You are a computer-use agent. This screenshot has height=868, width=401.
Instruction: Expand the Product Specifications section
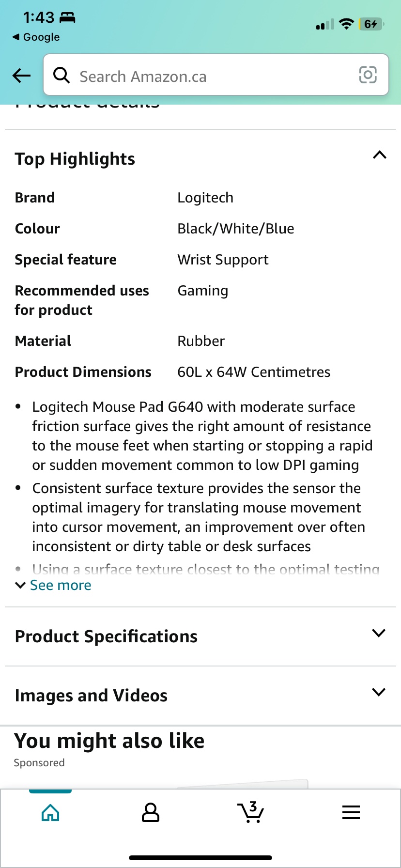pos(379,633)
